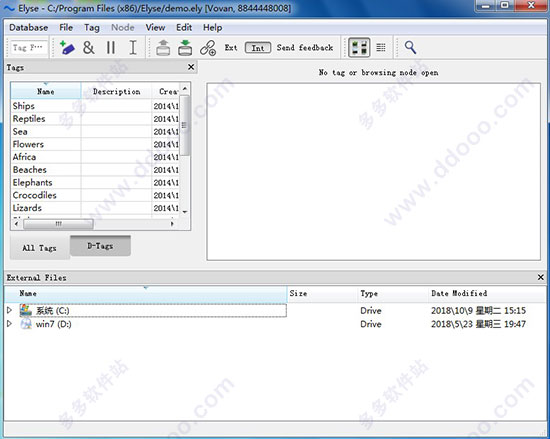Select the ampersand AND operator icon

(x=89, y=48)
